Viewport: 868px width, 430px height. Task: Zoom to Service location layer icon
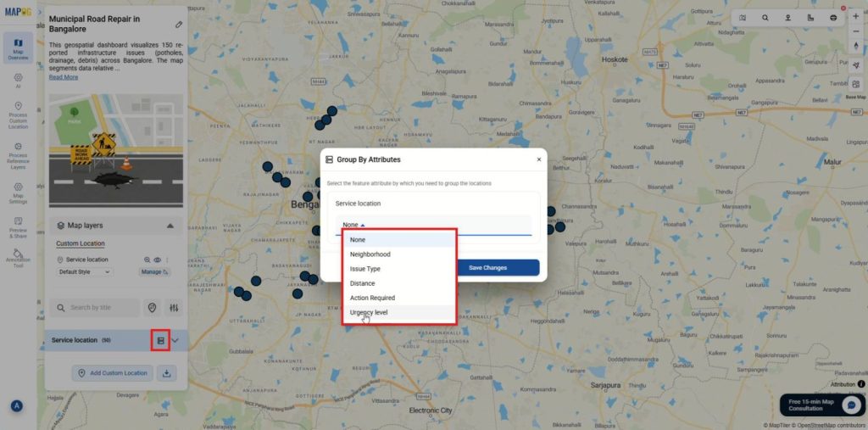147,260
